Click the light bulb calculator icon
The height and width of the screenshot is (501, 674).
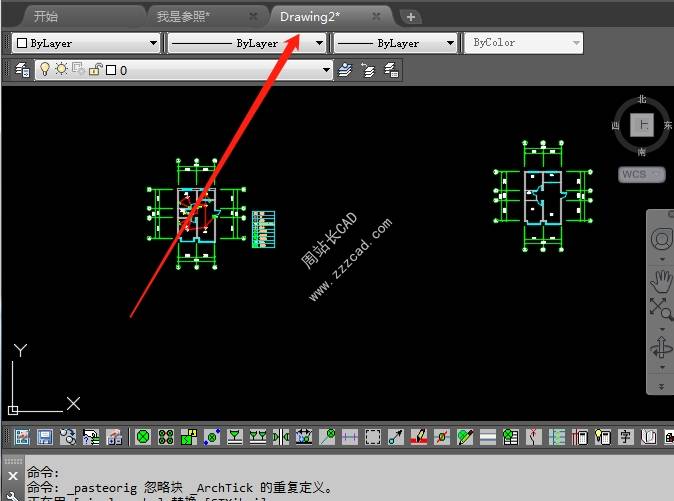(603, 437)
